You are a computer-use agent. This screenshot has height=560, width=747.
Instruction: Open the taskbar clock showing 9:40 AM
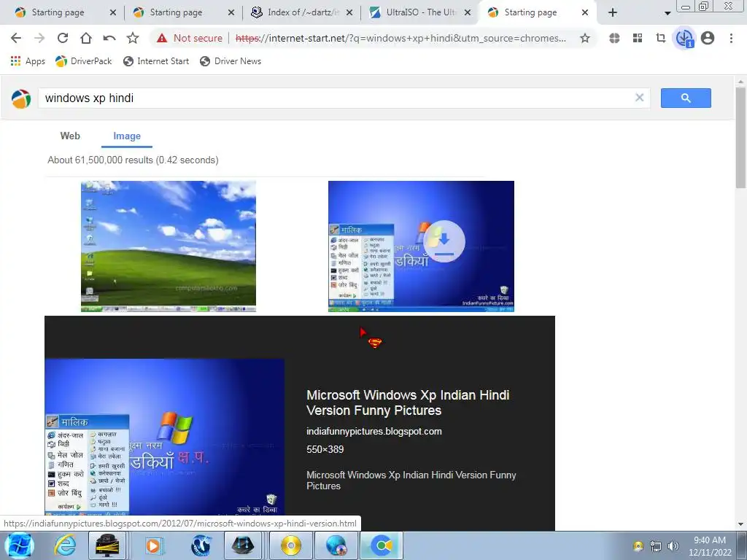click(x=709, y=545)
